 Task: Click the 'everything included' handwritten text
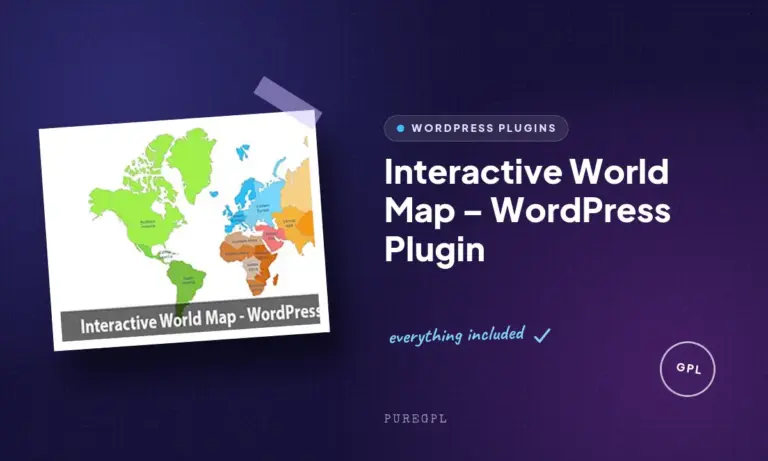[457, 336]
